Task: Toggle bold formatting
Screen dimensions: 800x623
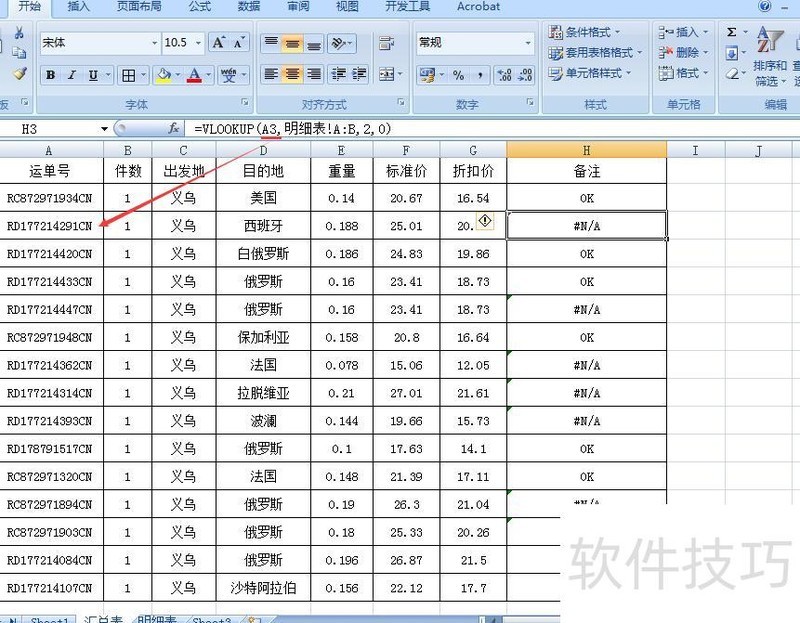Action: [x=50, y=74]
